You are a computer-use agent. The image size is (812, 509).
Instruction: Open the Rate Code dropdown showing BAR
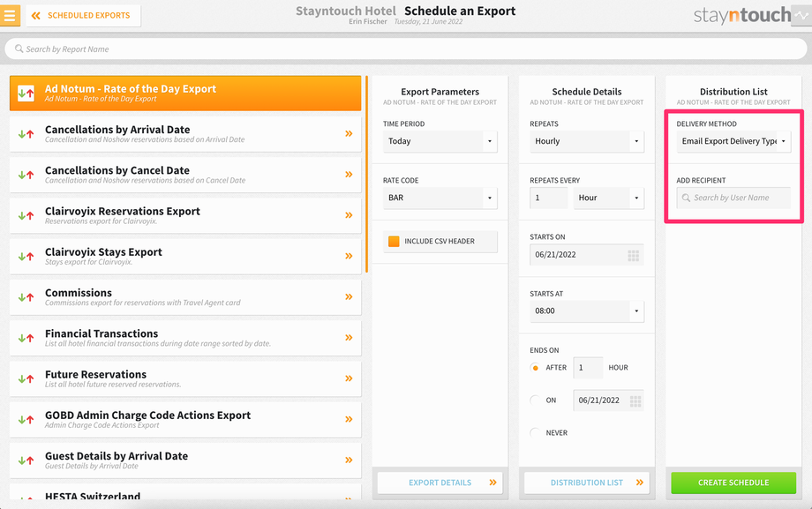440,198
